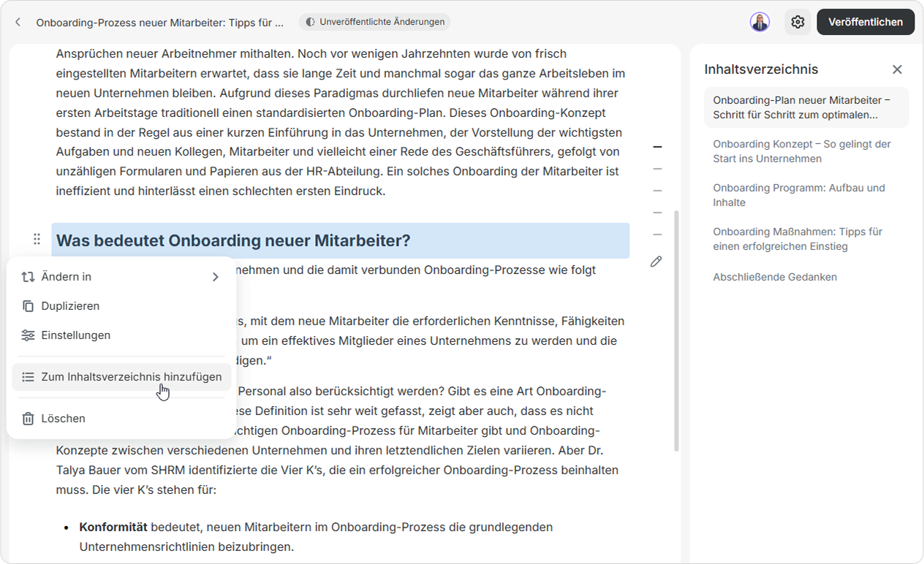
Task: Select the heading Was bedeutet Onboarding neuer Mitarbeiter
Action: pos(233,241)
